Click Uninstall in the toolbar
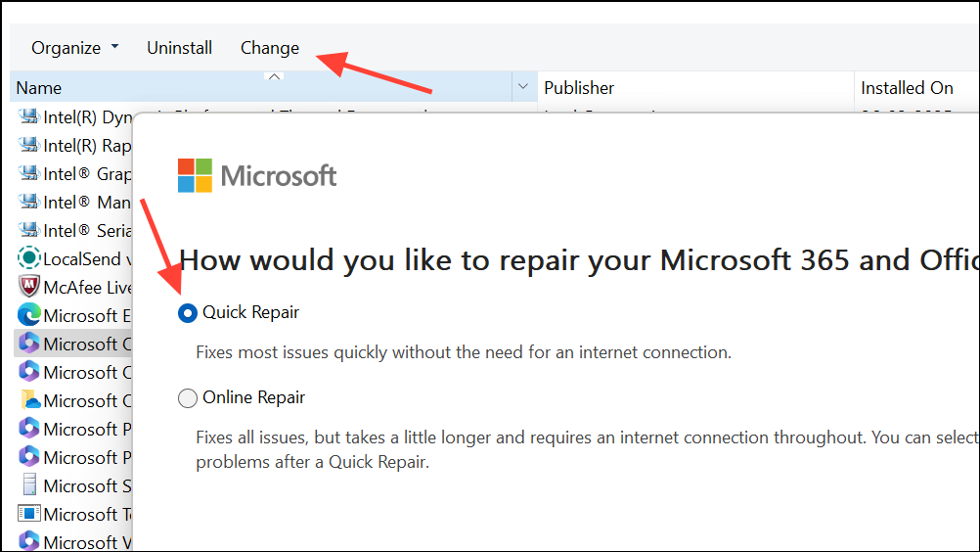 tap(179, 48)
